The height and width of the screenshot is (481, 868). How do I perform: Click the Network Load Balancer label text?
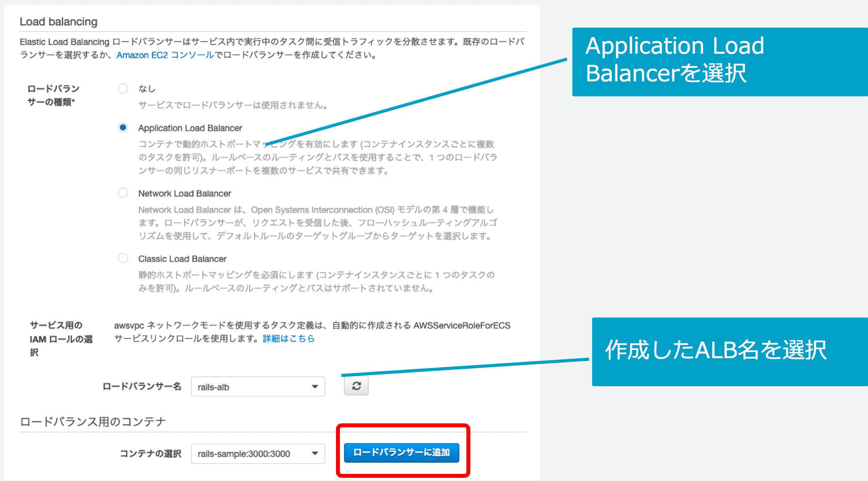pos(185,194)
